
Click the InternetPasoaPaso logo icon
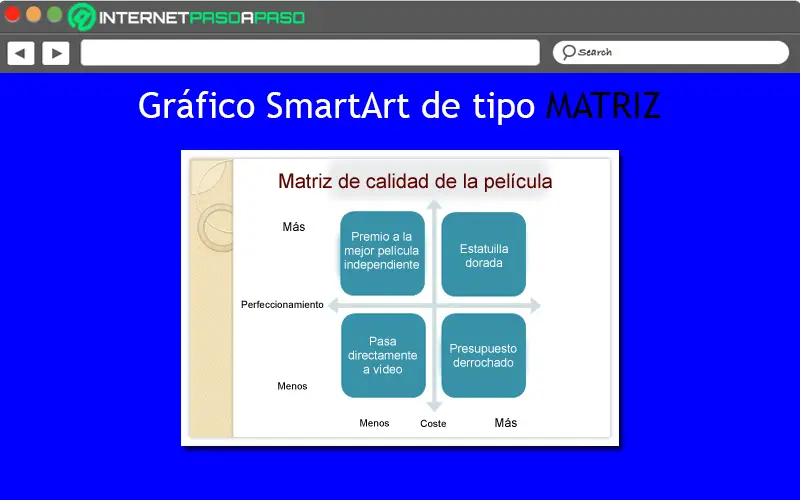[x=82, y=17]
